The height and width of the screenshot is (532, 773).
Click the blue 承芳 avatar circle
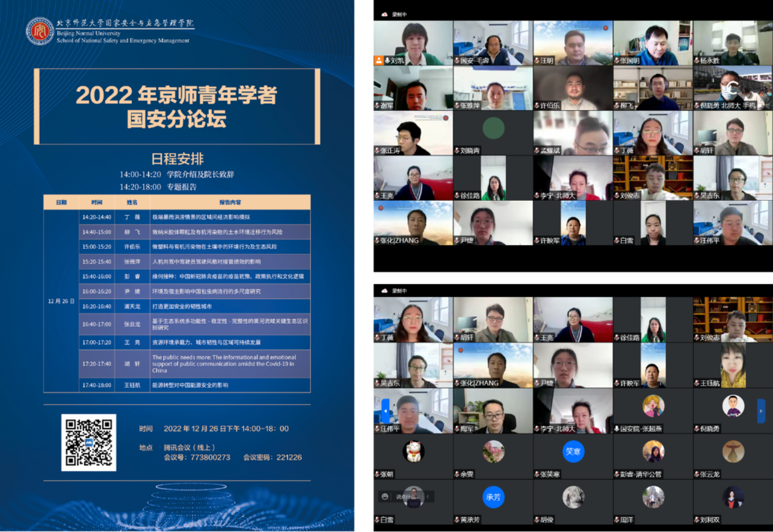(493, 497)
